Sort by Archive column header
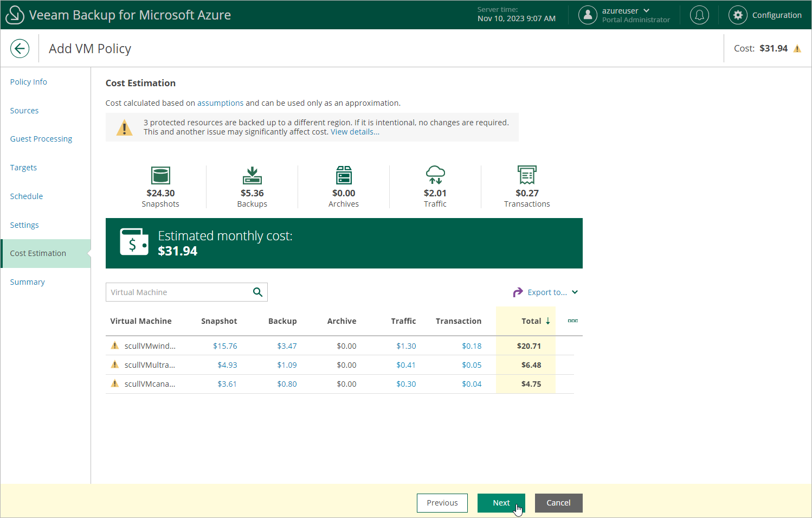 [x=342, y=321]
